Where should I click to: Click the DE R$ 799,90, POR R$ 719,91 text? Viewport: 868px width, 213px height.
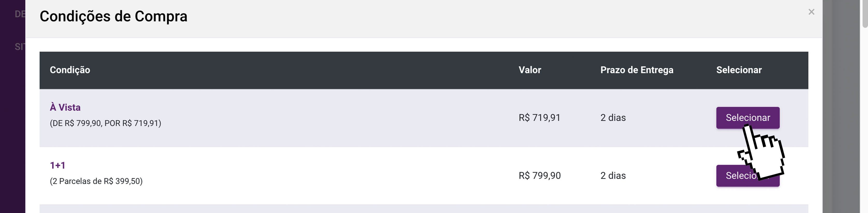tap(105, 123)
